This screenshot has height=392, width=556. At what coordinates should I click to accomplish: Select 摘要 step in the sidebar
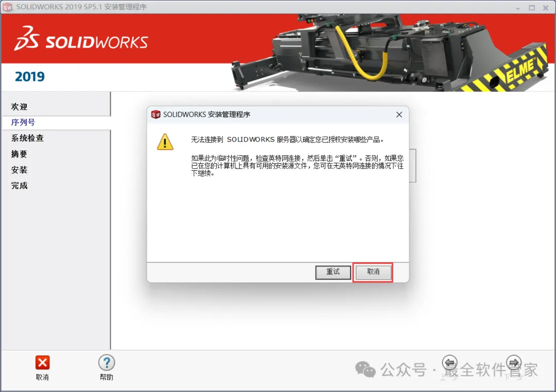coord(19,154)
